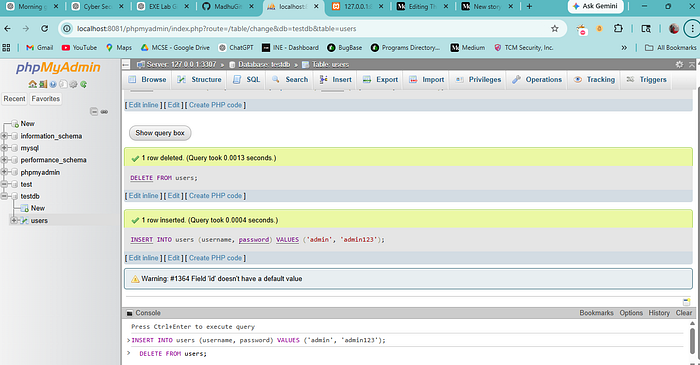This screenshot has width=700, height=365.
Task: Open the SQL tab
Action: coord(246,79)
